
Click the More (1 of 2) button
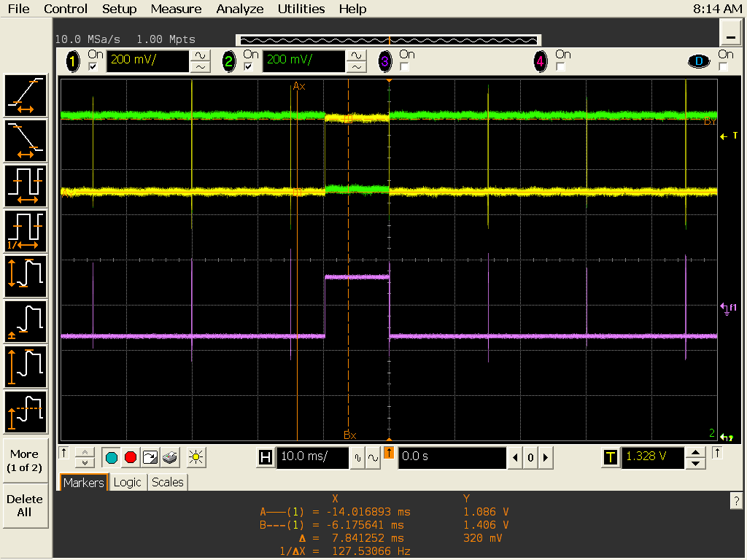coord(25,460)
